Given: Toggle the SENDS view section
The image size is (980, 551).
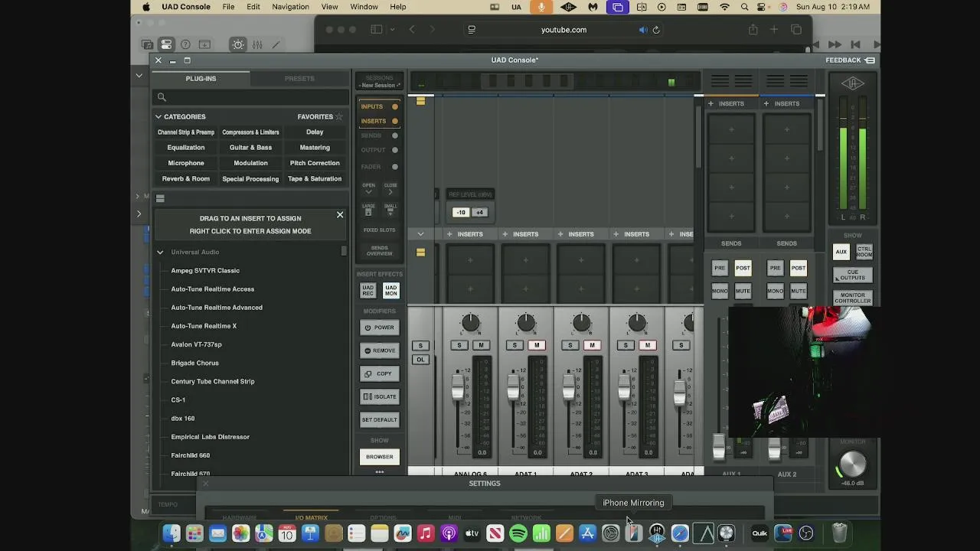Looking at the screenshot, I should 380,135.
